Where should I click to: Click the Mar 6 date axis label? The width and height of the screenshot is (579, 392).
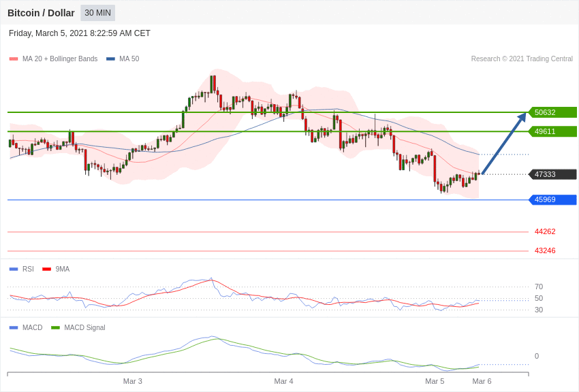(x=482, y=381)
